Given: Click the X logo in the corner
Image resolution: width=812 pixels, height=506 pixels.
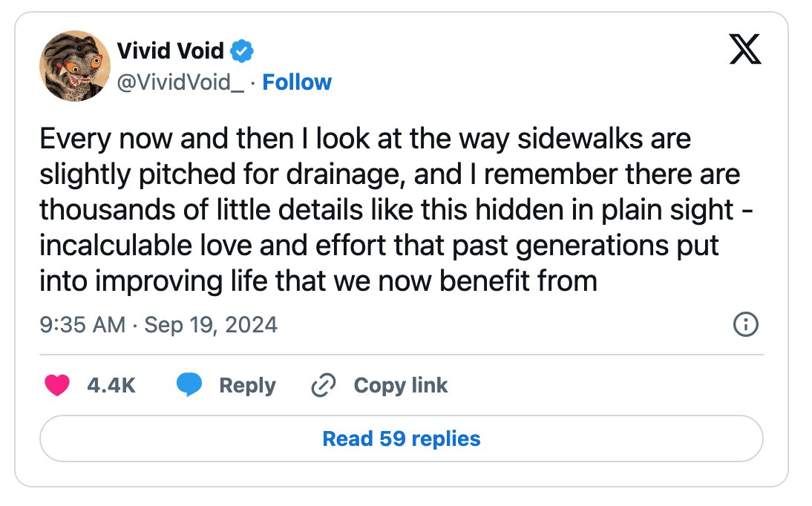Looking at the screenshot, I should click(745, 49).
